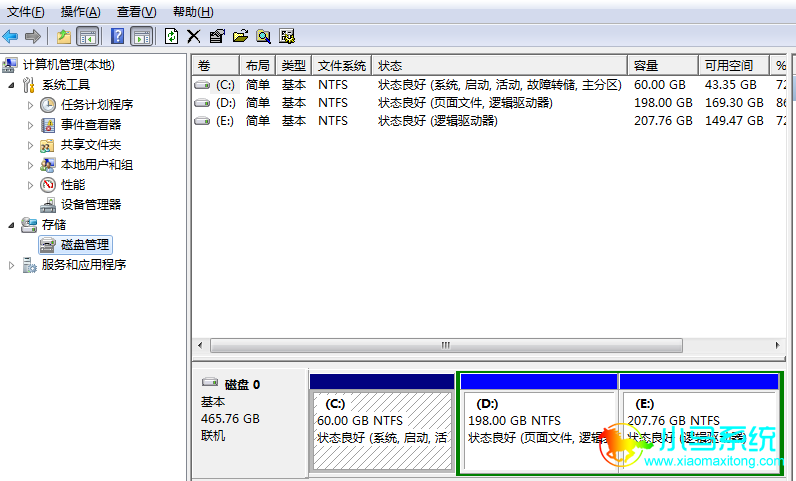This screenshot has width=796, height=481.
Task: Click the 43.35 GB free space cell
Action: click(731, 85)
